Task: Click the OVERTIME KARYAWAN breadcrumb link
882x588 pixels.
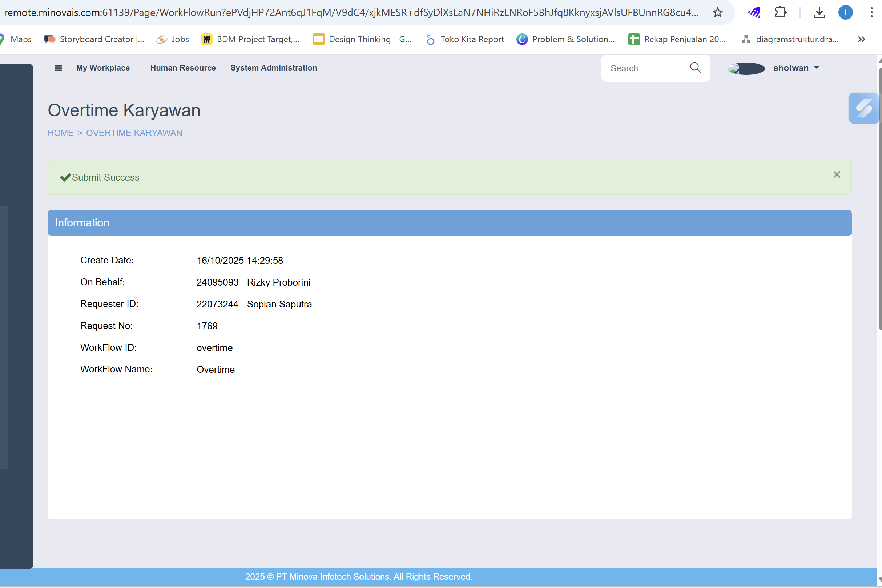Action: [134, 133]
